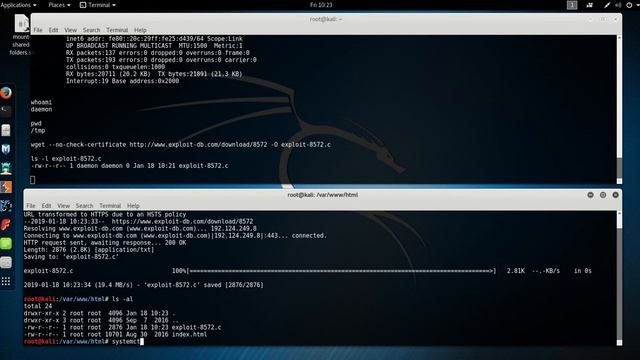The height and width of the screenshot is (360, 640).
Task: Open Armitage from the dock
Action: tap(6, 168)
